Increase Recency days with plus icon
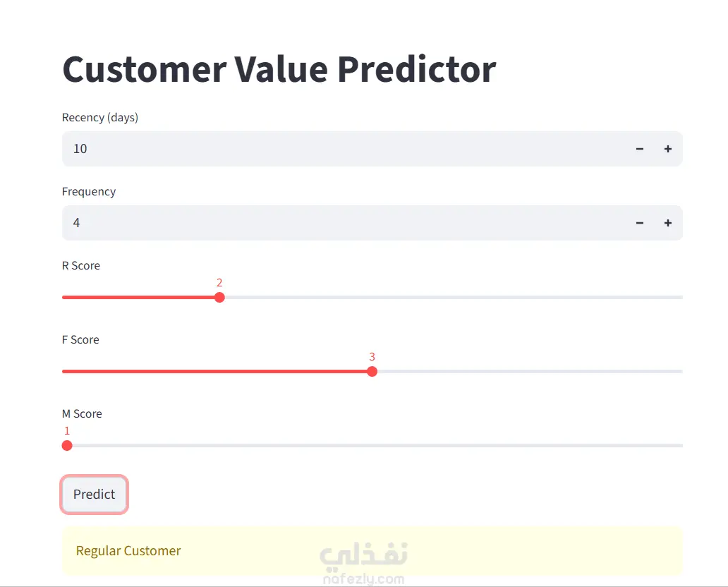728x587 pixels. (667, 149)
